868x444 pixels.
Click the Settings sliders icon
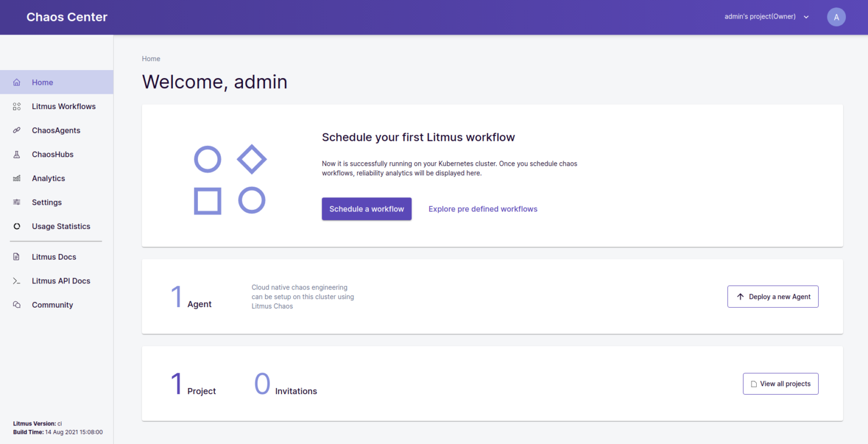[16, 202]
